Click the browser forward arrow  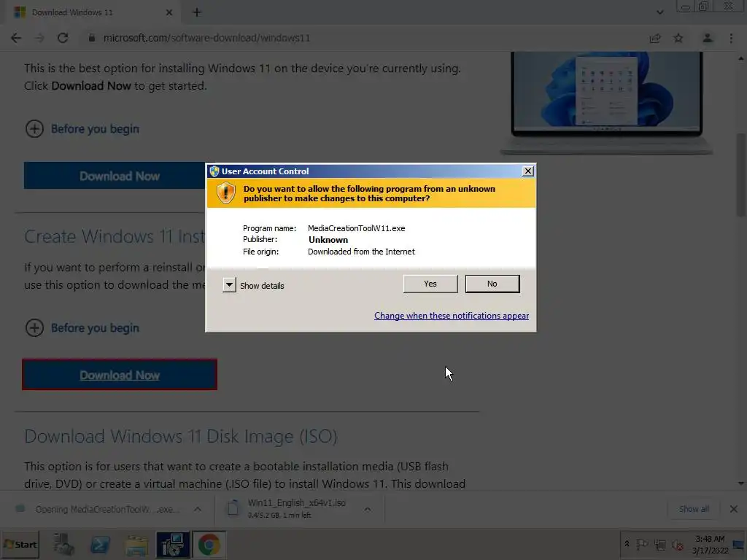(39, 38)
